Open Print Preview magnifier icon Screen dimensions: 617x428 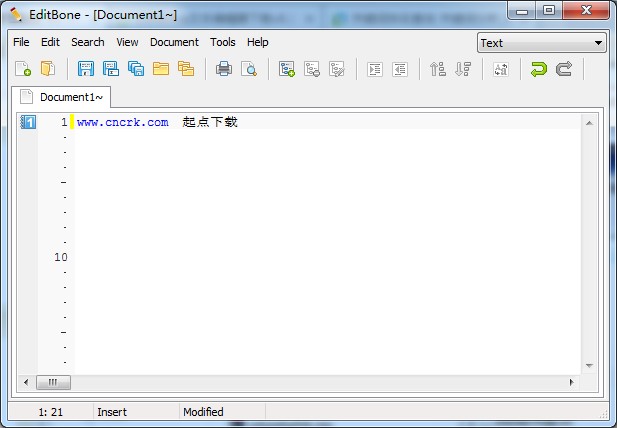click(249, 69)
